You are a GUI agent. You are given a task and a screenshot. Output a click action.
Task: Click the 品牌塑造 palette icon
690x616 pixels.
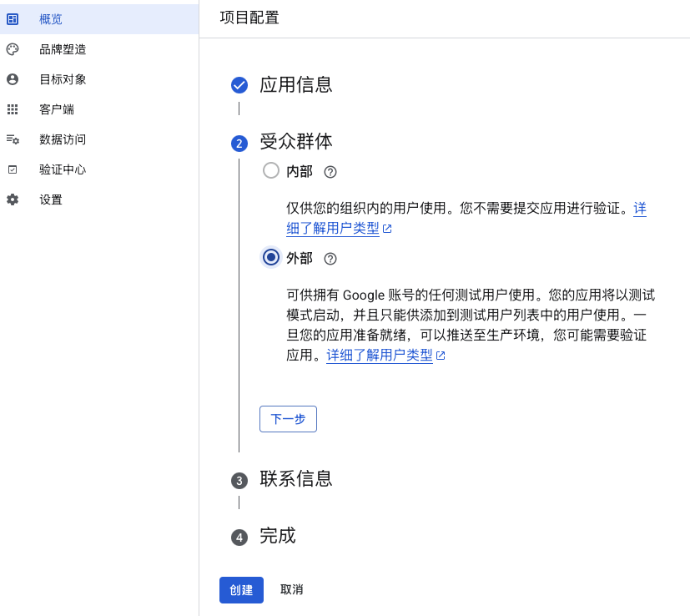click(13, 49)
